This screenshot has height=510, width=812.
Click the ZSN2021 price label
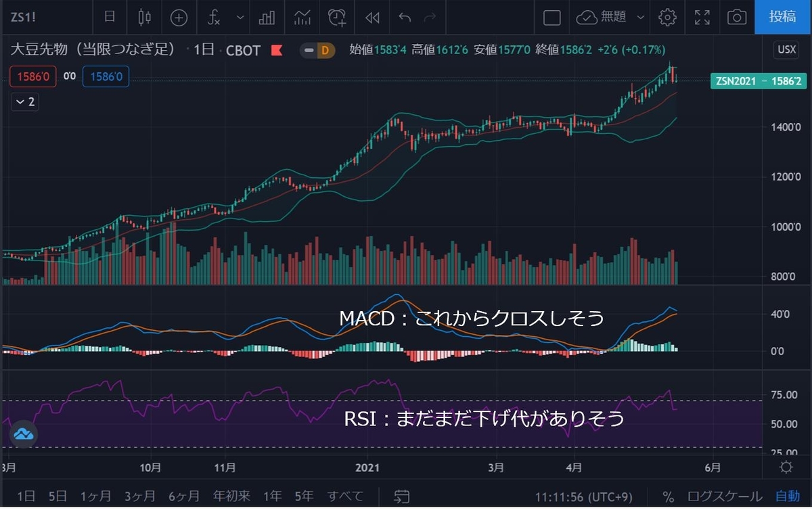(x=758, y=81)
